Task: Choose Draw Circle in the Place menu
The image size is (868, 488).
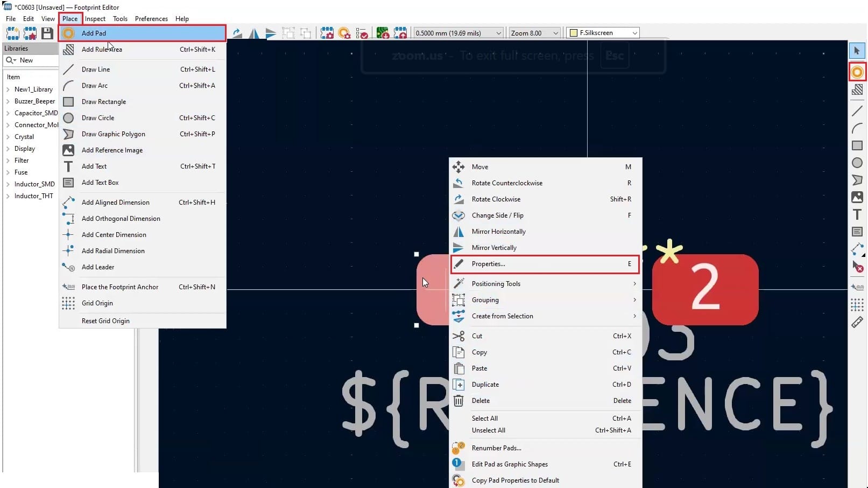Action: pyautogui.click(x=142, y=118)
